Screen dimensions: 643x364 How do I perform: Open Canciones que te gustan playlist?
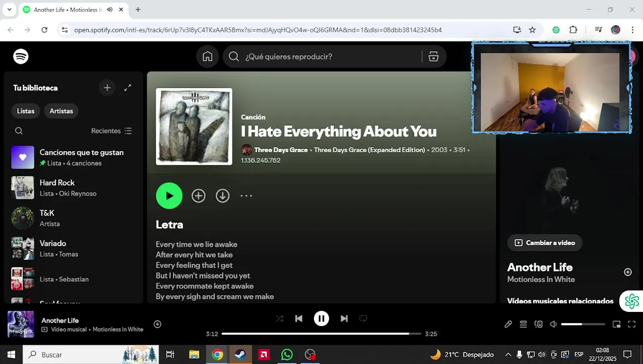(74, 157)
